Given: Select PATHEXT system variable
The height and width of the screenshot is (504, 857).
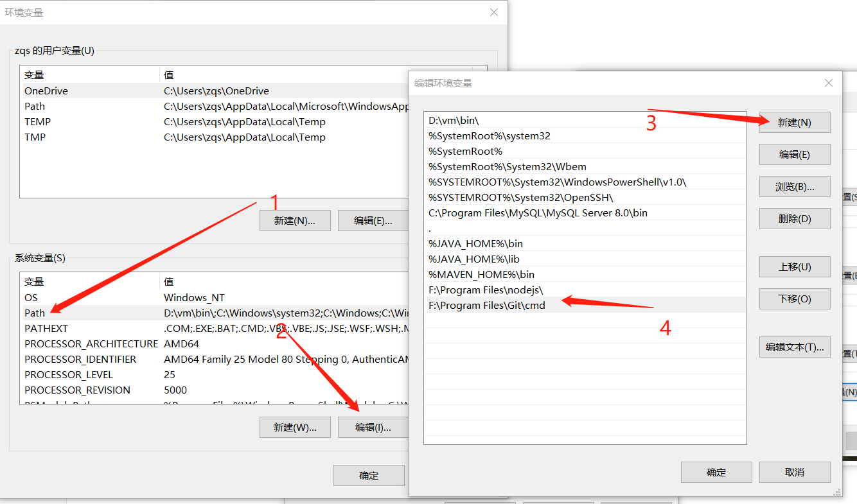Looking at the screenshot, I should click(x=46, y=328).
